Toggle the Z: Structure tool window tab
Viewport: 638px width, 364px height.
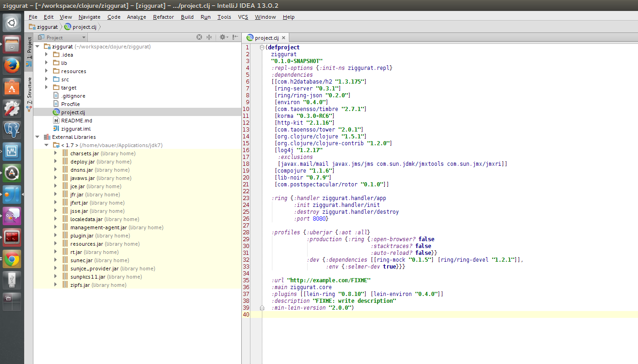point(29,95)
